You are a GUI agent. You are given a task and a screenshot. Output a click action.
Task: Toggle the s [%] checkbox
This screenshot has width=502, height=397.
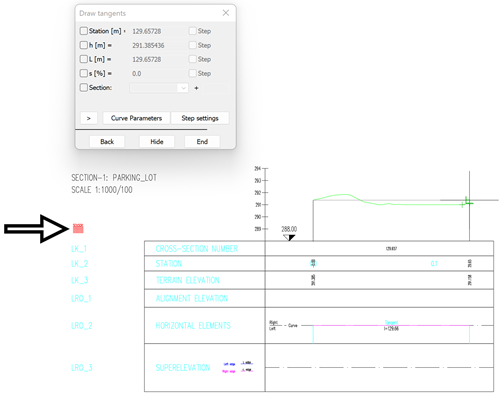point(84,73)
